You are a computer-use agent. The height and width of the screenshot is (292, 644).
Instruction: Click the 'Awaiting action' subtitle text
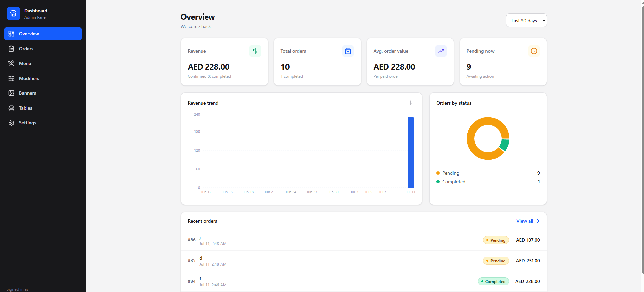tap(480, 76)
